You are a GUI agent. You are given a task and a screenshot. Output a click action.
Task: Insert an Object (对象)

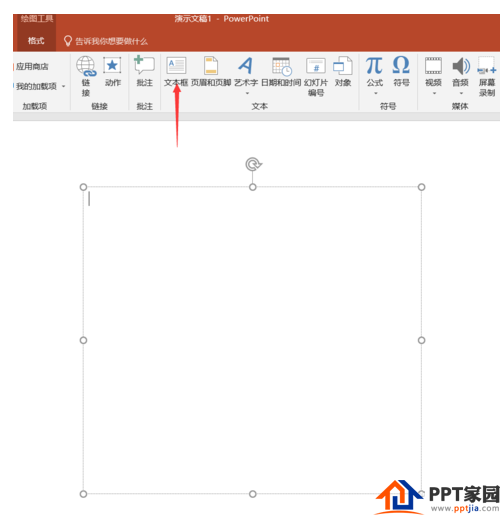click(343, 65)
